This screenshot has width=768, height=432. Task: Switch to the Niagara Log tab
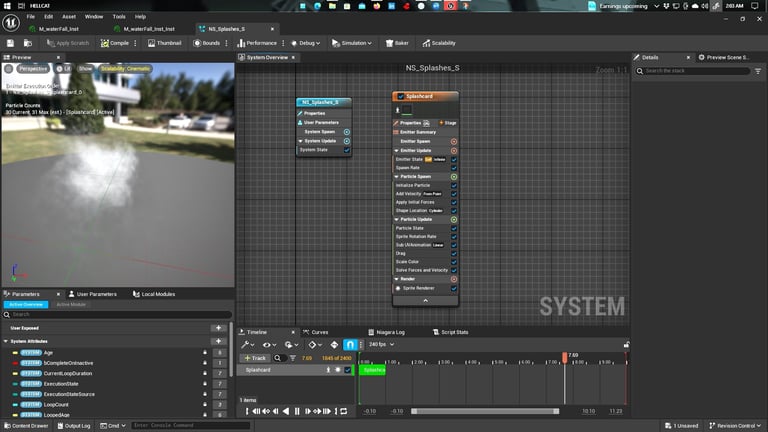click(x=386, y=332)
